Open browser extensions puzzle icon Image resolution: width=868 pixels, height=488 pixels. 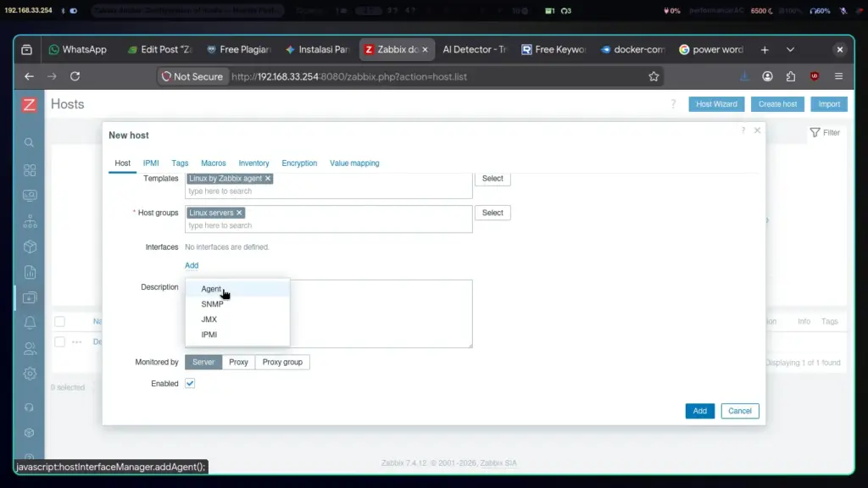[791, 77]
